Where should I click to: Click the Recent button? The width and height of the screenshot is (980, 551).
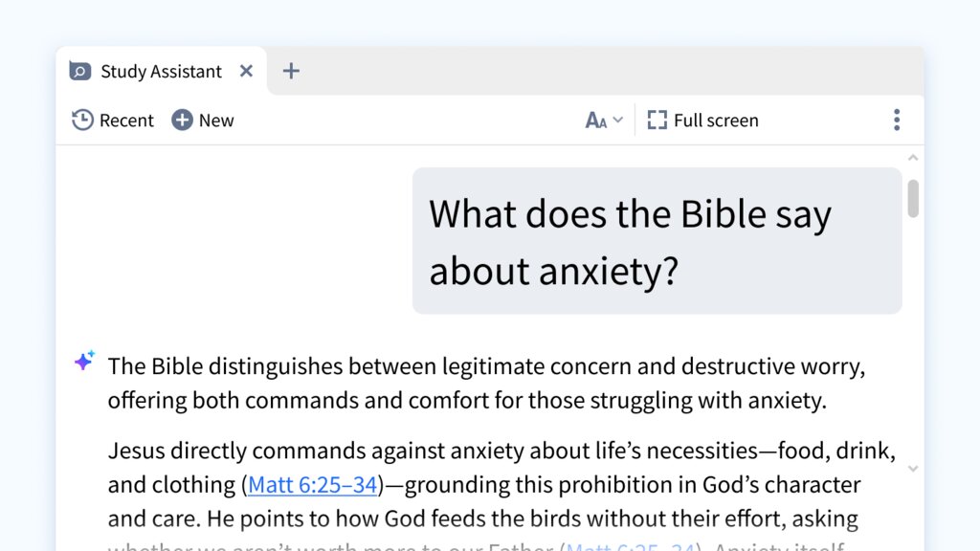(112, 120)
